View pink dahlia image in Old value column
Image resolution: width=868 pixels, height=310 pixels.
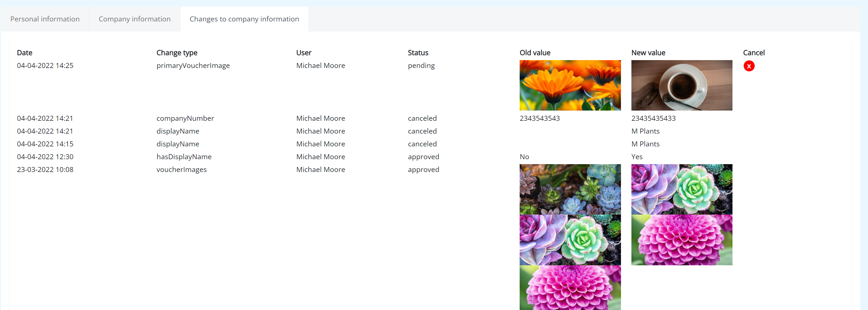pyautogui.click(x=570, y=288)
